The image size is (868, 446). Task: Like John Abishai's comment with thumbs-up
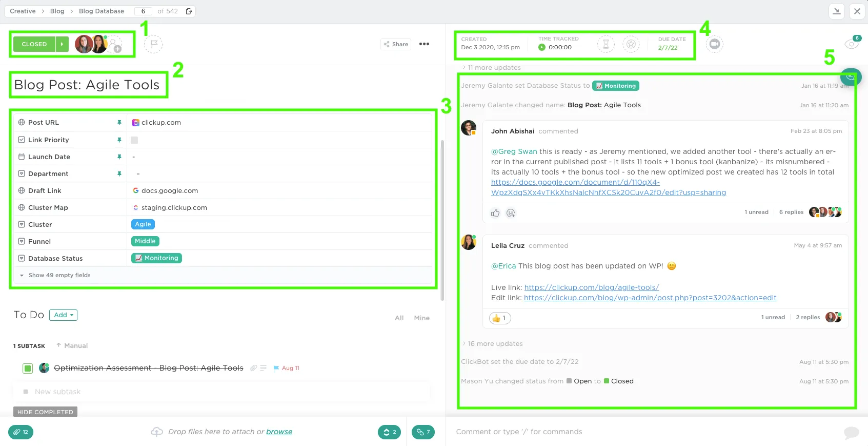[495, 213]
